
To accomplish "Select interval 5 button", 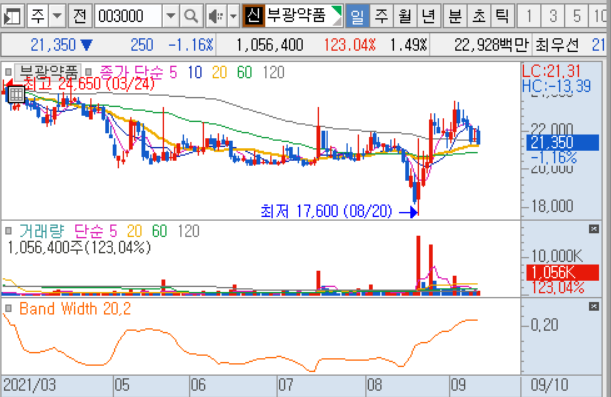I will tap(576, 16).
